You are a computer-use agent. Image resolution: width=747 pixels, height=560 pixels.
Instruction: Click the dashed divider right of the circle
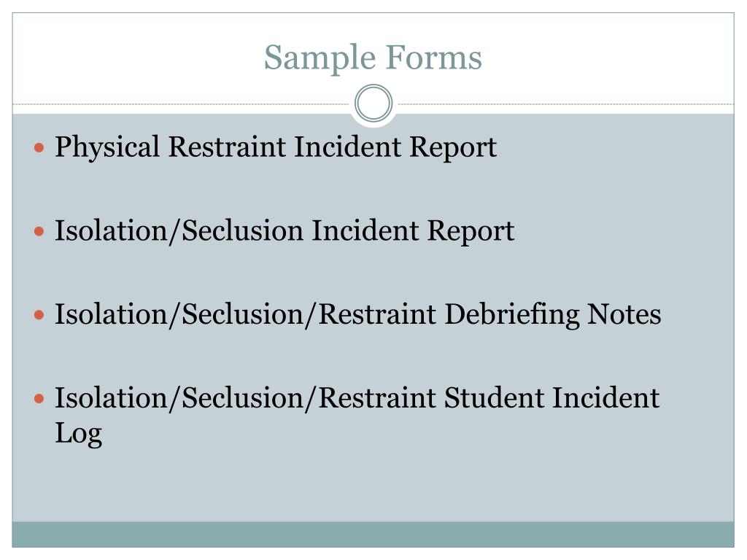(x=564, y=104)
